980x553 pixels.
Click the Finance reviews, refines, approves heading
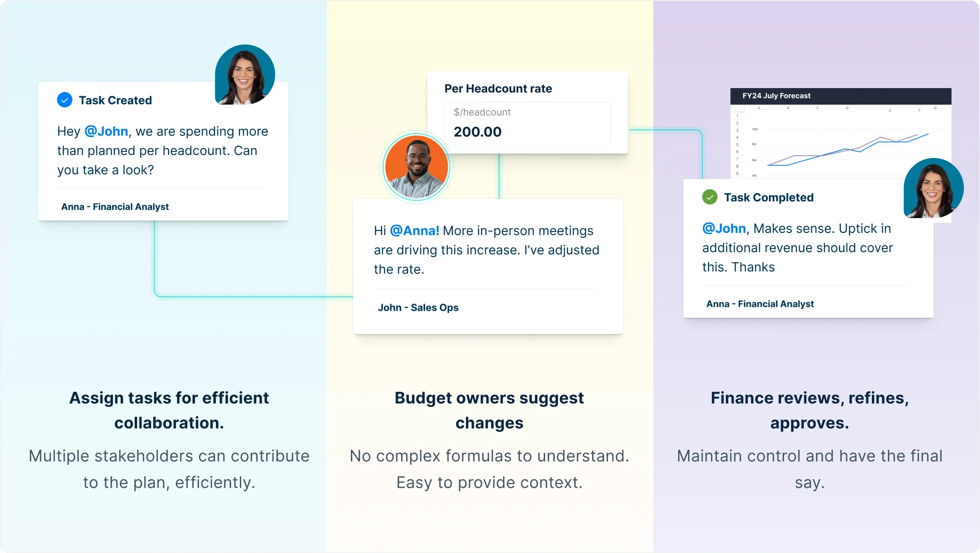(x=810, y=410)
